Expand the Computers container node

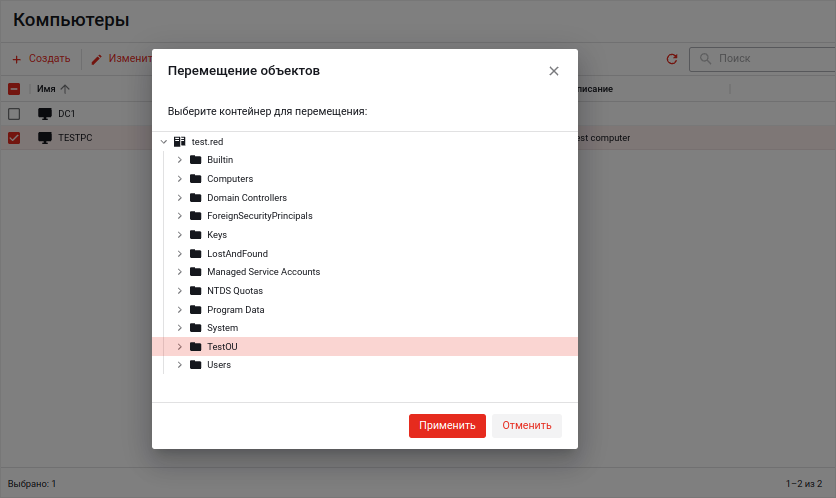coord(179,179)
